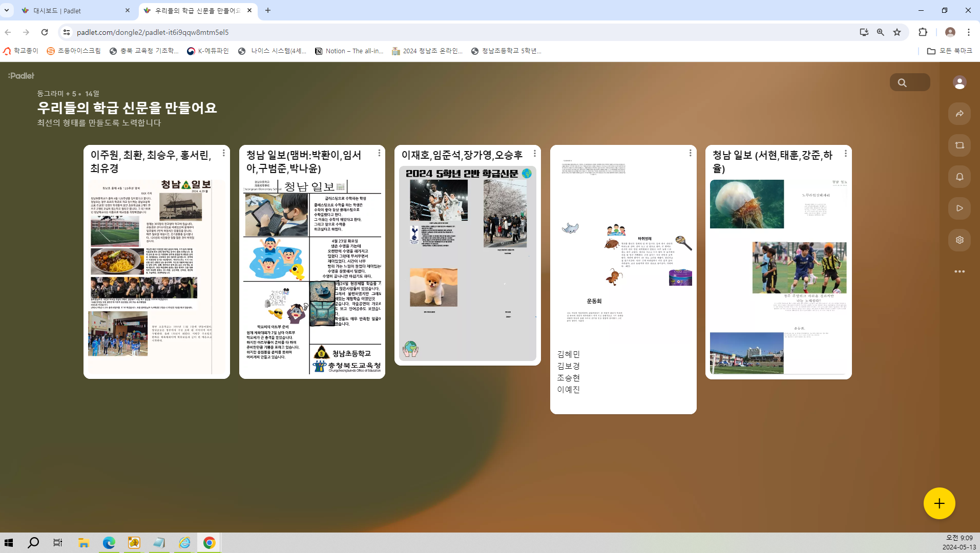Open options menu for 청남 일보(맴버:박환이 post
Viewport: 980px width, 553px height.
point(379,153)
